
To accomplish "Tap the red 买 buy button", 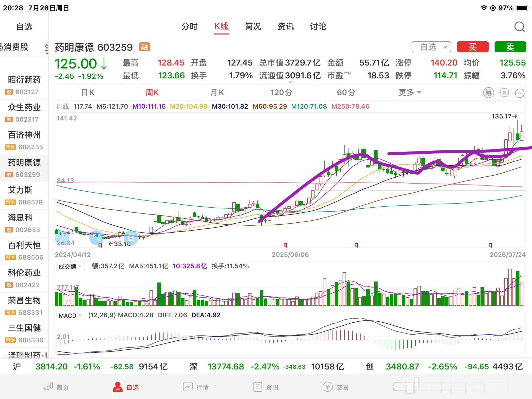I will point(473,47).
